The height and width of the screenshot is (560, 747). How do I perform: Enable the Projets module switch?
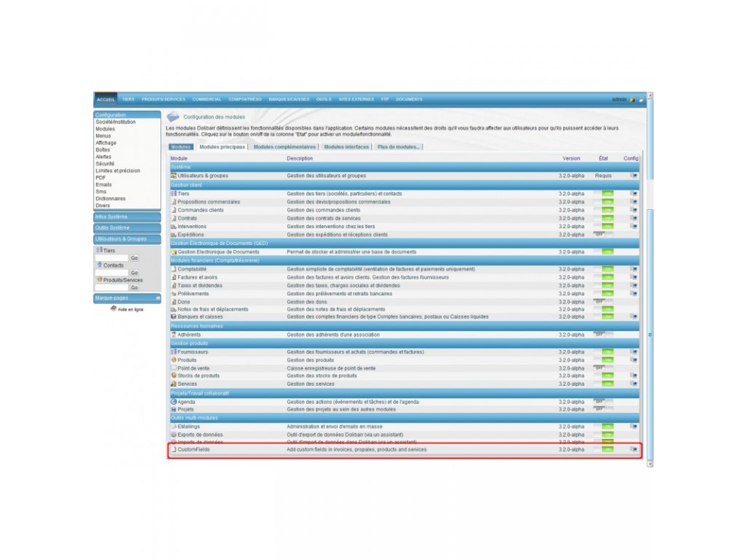603,409
